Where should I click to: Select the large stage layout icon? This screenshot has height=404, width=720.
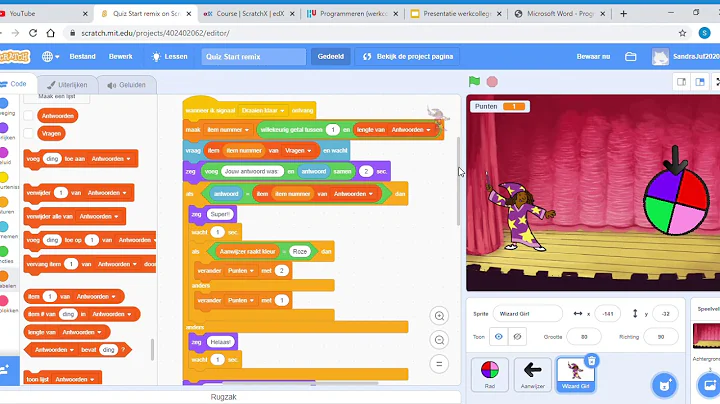[x=700, y=82]
